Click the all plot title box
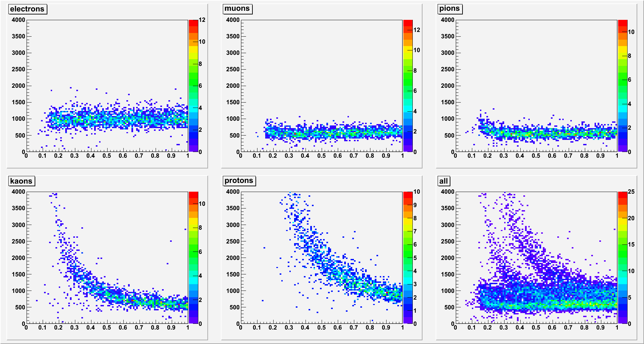644x344 pixels. (x=444, y=181)
